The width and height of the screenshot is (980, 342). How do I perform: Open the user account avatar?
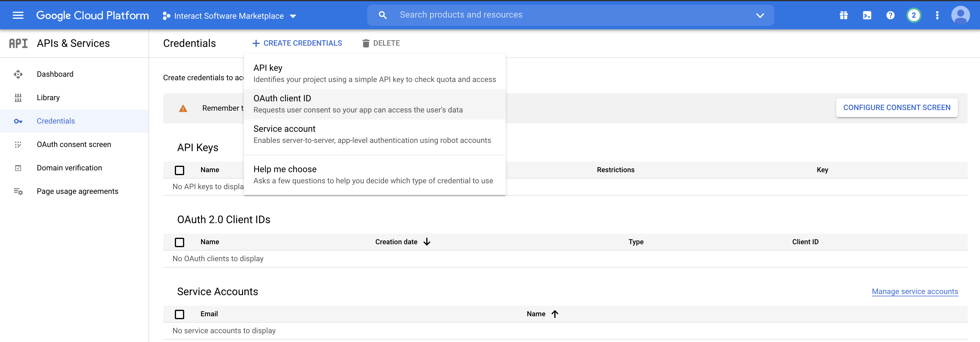960,15
